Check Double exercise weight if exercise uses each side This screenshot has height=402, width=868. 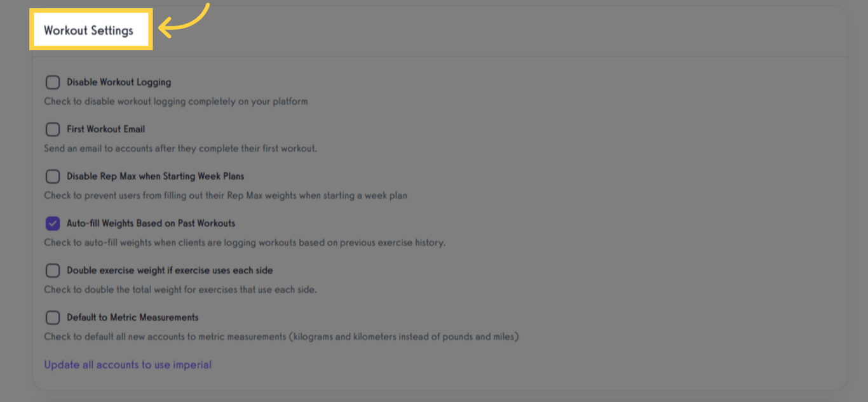point(53,270)
